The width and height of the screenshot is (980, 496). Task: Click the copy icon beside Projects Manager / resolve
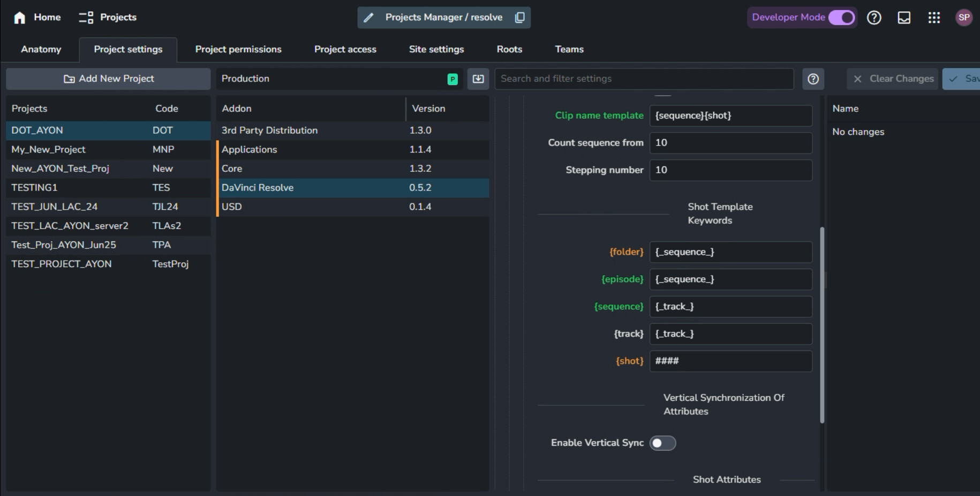pyautogui.click(x=519, y=18)
